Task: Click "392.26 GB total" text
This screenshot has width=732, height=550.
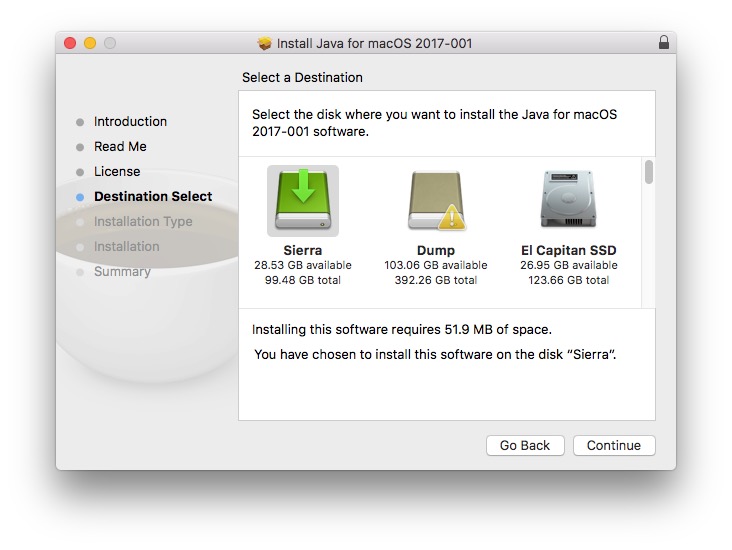Action: 436,280
